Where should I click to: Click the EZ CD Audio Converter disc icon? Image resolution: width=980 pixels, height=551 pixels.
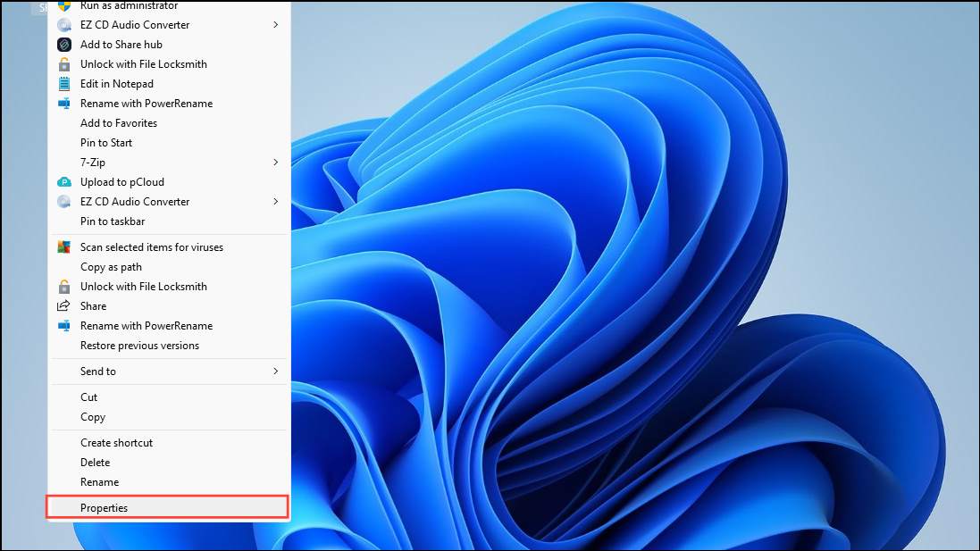coord(63,24)
